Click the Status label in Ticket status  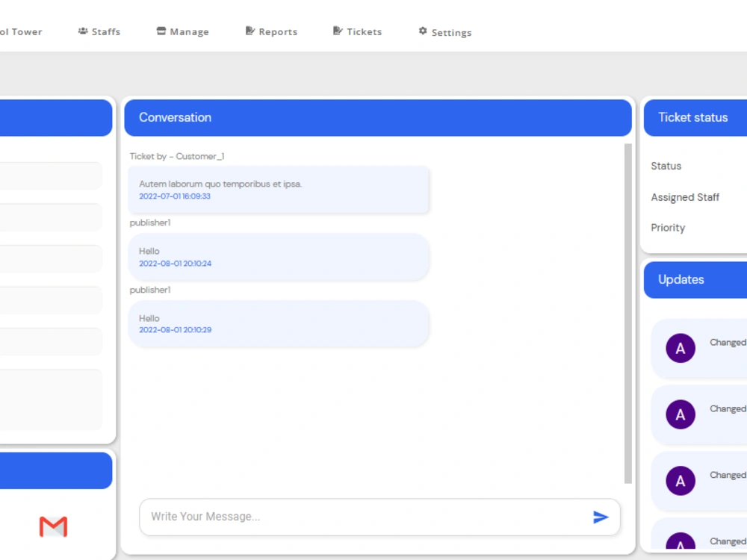[666, 166]
